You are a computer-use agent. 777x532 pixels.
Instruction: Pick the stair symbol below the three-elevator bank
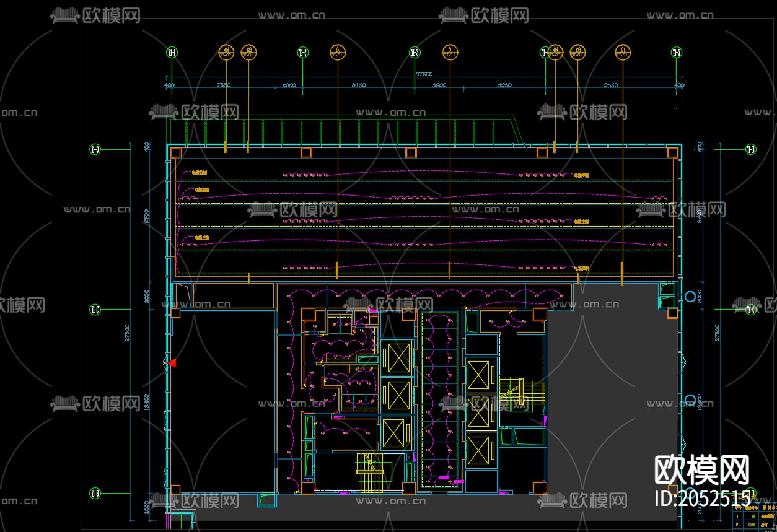coord(371,473)
